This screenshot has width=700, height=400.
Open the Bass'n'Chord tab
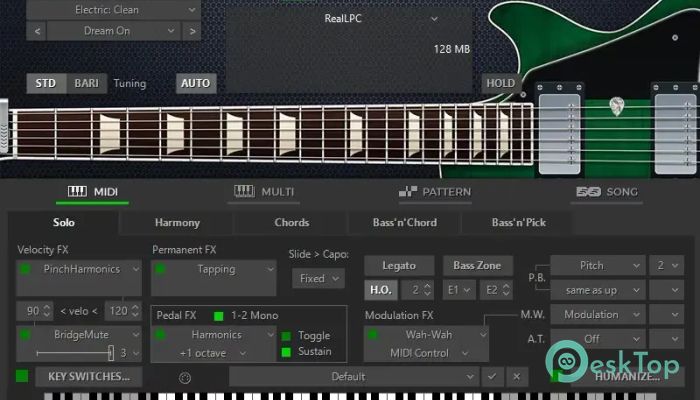(x=405, y=222)
